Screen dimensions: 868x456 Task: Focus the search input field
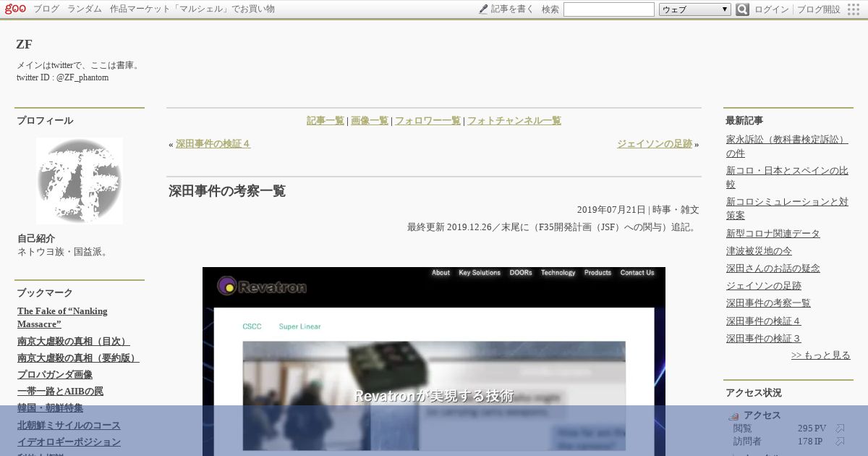coord(609,9)
